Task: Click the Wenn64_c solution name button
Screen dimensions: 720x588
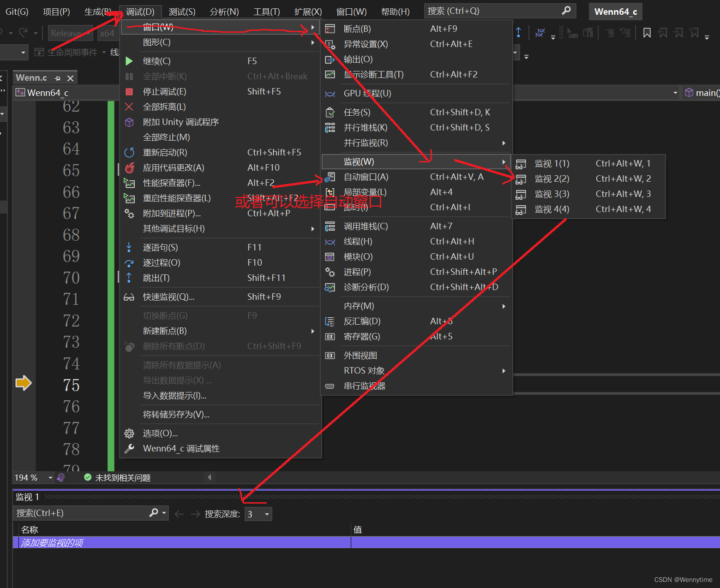Action: [x=615, y=12]
